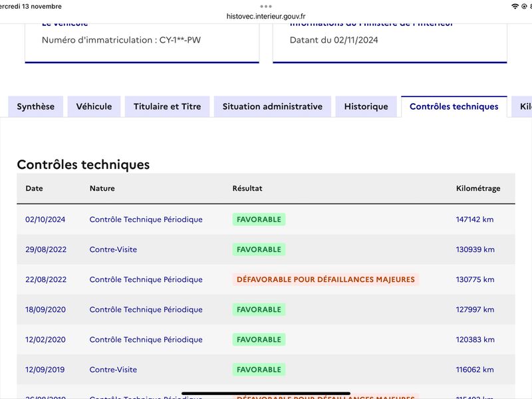Click the Date column header
The width and height of the screenshot is (532, 399).
coord(35,188)
